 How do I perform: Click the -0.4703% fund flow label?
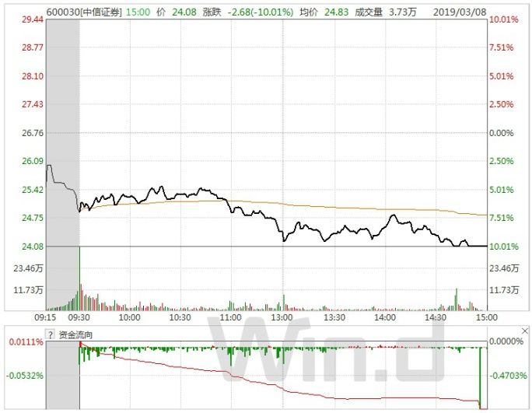pos(508,376)
